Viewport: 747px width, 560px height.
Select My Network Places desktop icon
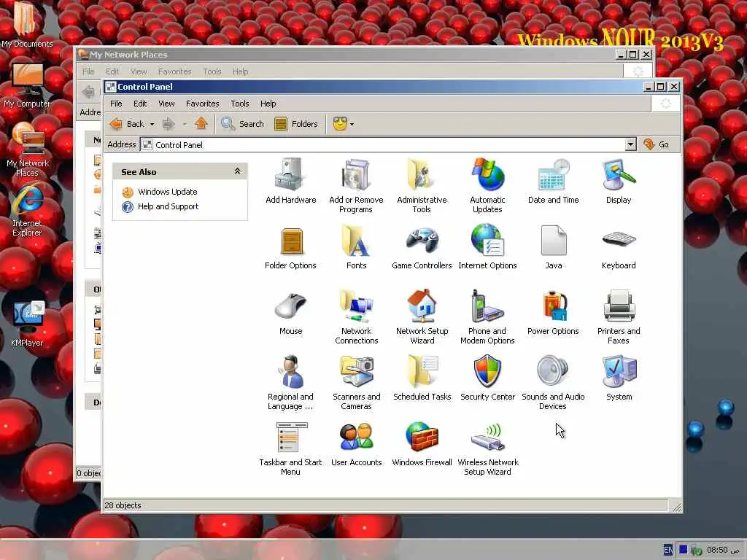(27, 149)
